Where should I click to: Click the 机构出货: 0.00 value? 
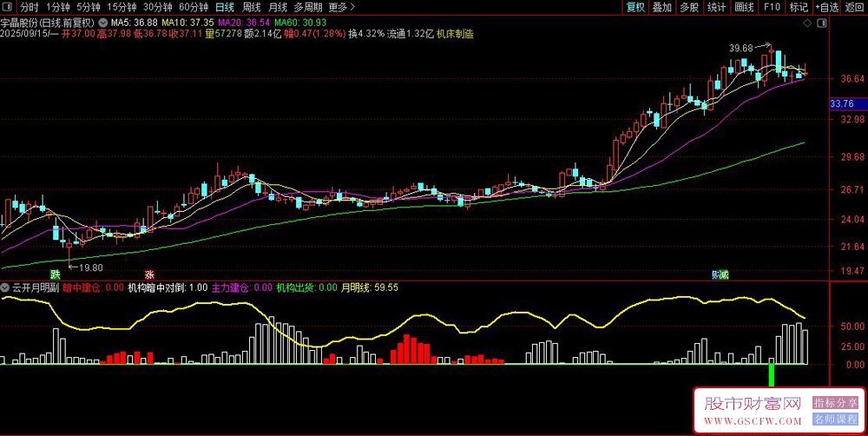(306, 287)
